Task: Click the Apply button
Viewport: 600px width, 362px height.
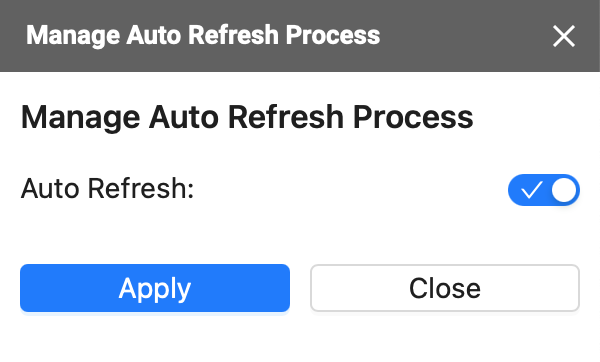Action: pyautogui.click(x=155, y=288)
